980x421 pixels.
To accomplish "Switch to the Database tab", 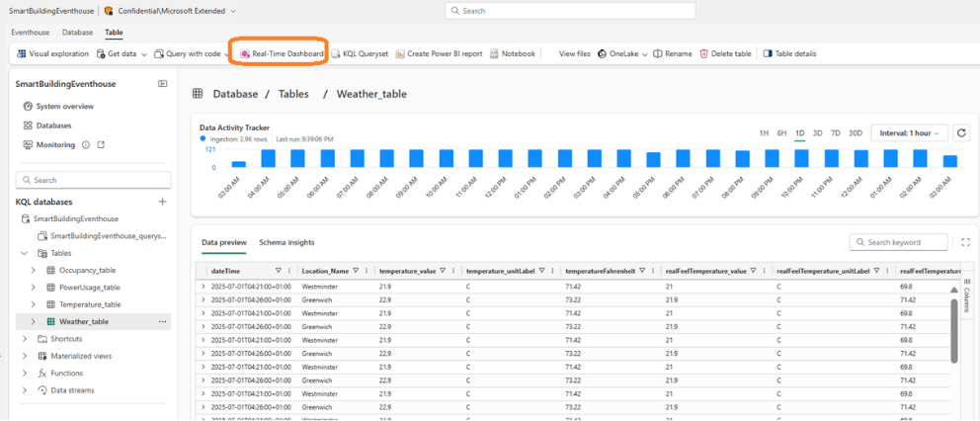I will pyautogui.click(x=77, y=32).
